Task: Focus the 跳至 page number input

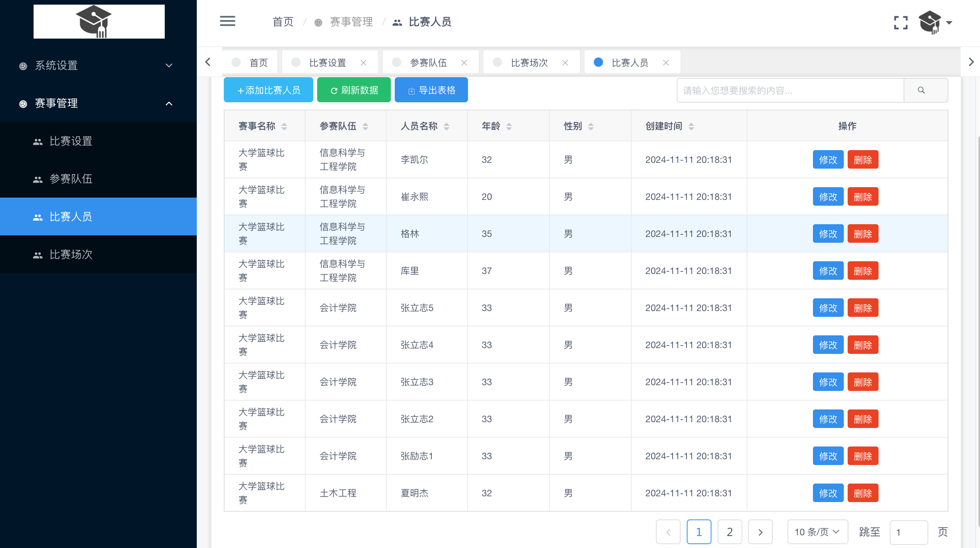Action: pyautogui.click(x=909, y=532)
